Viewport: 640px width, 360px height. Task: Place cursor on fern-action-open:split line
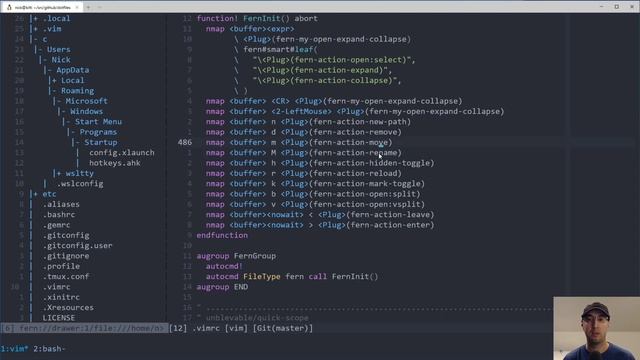tap(313, 194)
